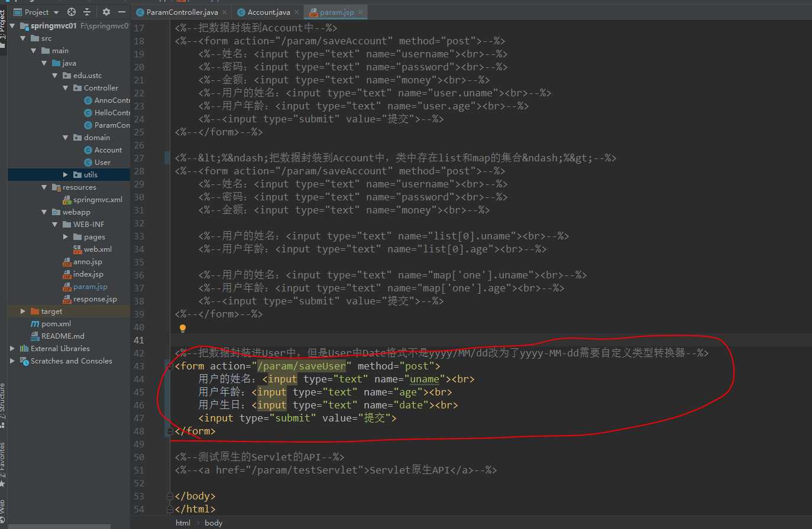Image resolution: width=812 pixels, height=529 pixels.
Task: Click the name="date" attribute text
Action: tap(396, 405)
